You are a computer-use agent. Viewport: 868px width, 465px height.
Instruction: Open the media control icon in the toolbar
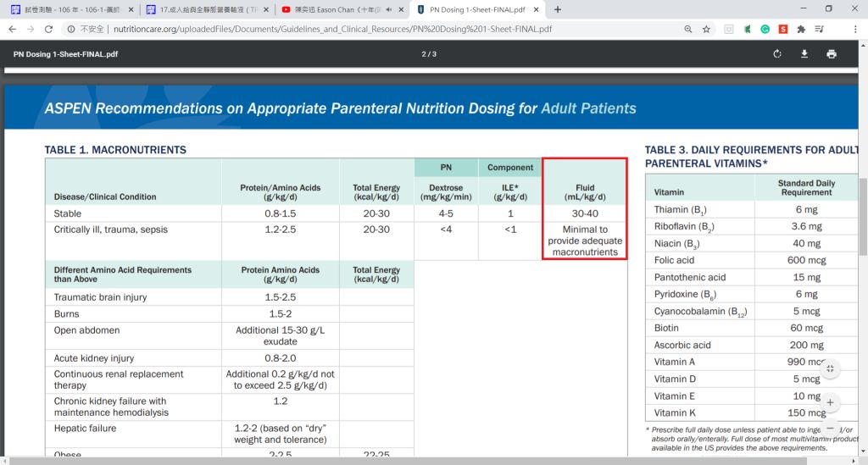819,29
